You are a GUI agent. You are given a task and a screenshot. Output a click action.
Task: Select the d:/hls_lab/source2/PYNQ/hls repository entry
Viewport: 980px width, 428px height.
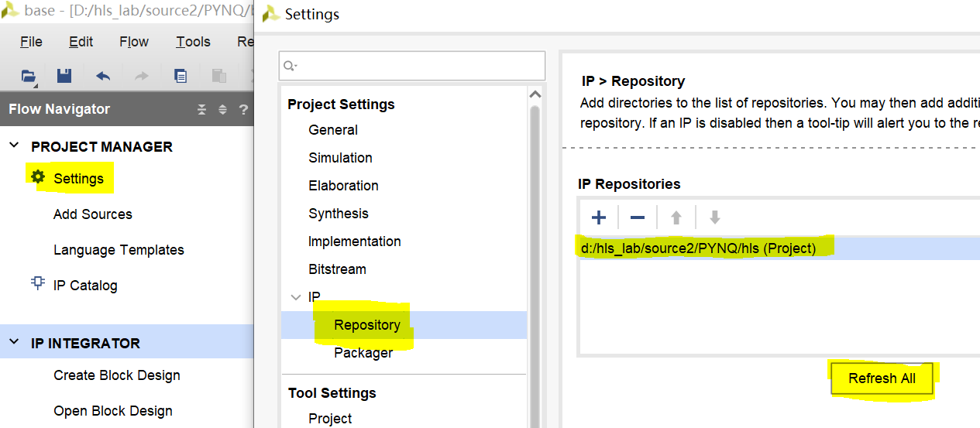[x=698, y=248]
